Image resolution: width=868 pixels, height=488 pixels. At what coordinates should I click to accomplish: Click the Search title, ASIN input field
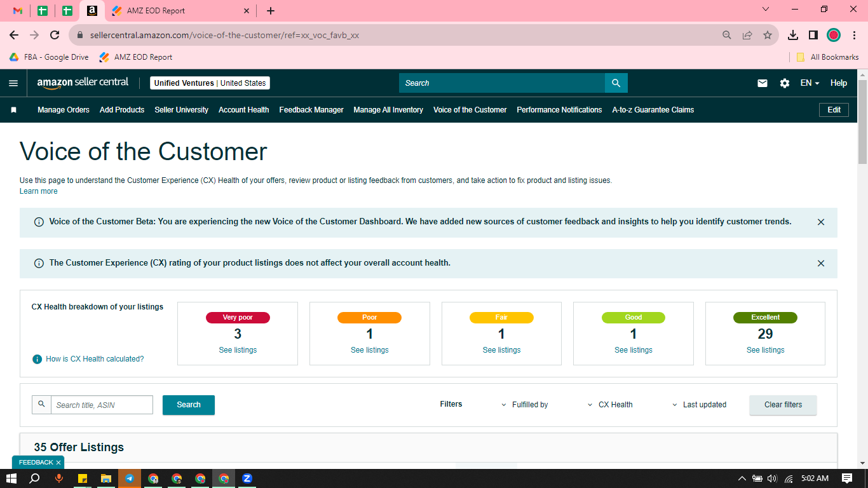tap(102, 405)
